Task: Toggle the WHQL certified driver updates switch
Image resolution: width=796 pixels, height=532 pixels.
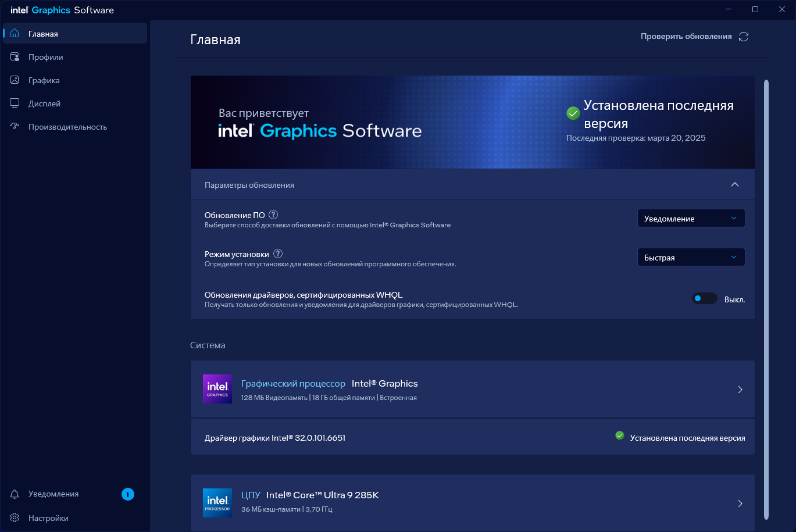Action: (x=704, y=299)
